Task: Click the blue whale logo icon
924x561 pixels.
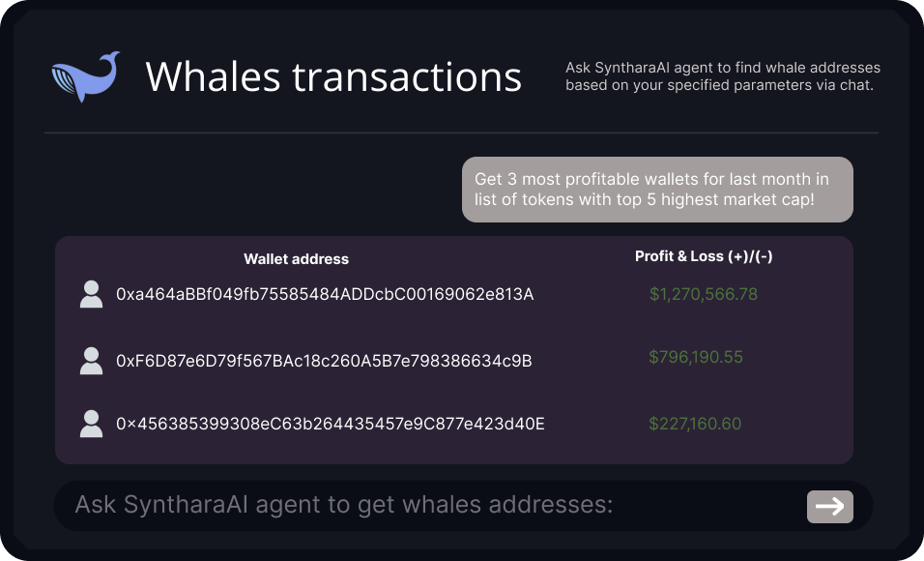Action: click(85, 76)
